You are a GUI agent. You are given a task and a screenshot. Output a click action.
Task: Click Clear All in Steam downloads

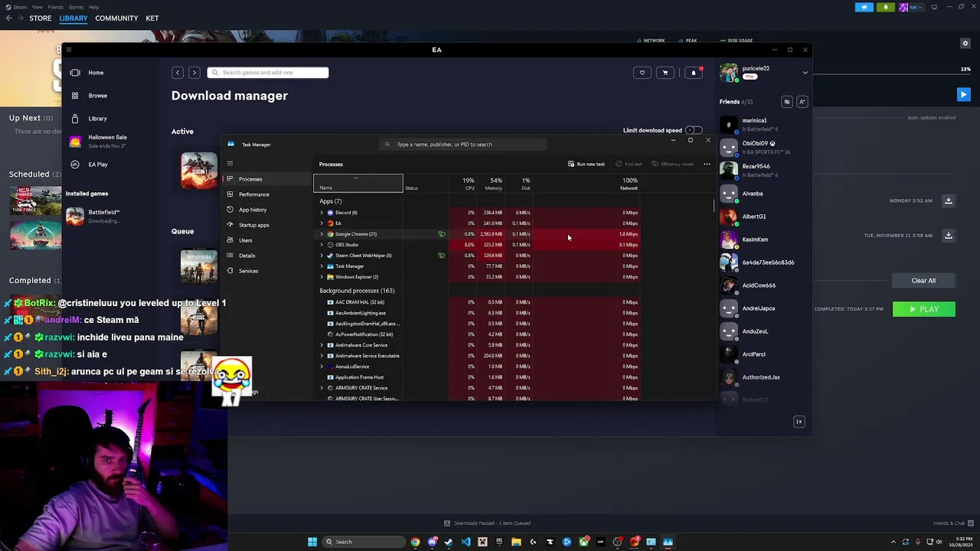pos(923,281)
